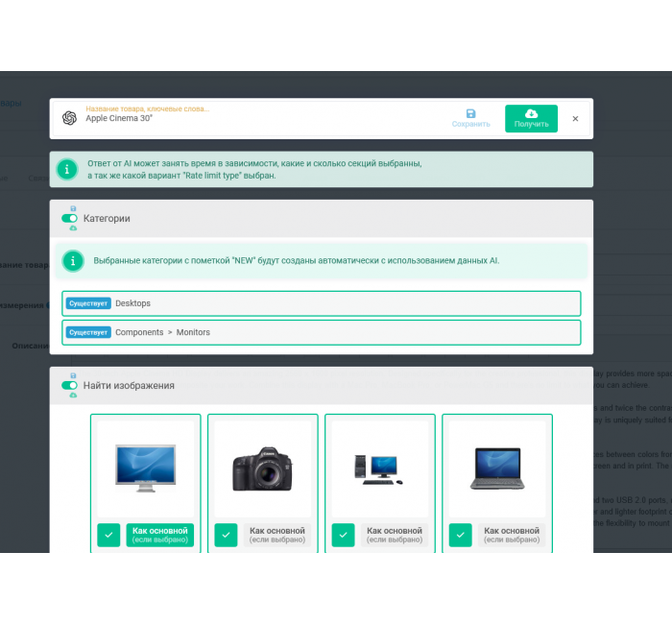Viewport: 672px width, 624px height.
Task: Uncheck the laptop image checkbox
Action: click(460, 535)
